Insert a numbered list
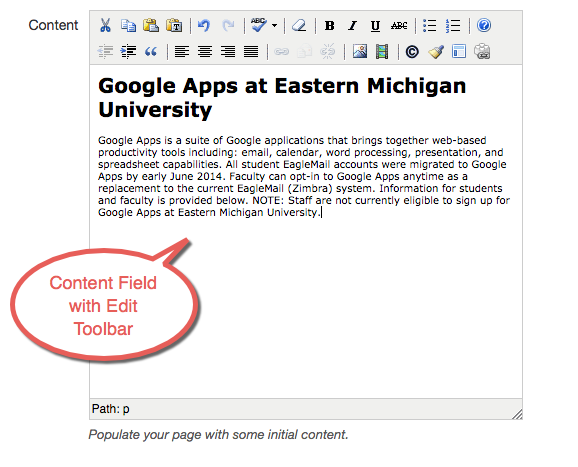The width and height of the screenshot is (578, 467). click(453, 26)
